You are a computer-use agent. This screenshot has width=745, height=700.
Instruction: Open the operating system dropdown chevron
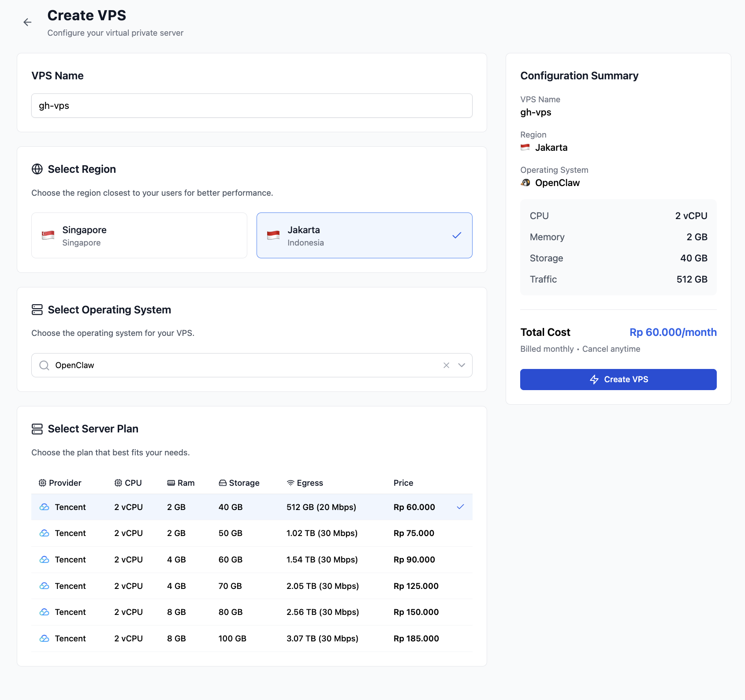click(461, 365)
